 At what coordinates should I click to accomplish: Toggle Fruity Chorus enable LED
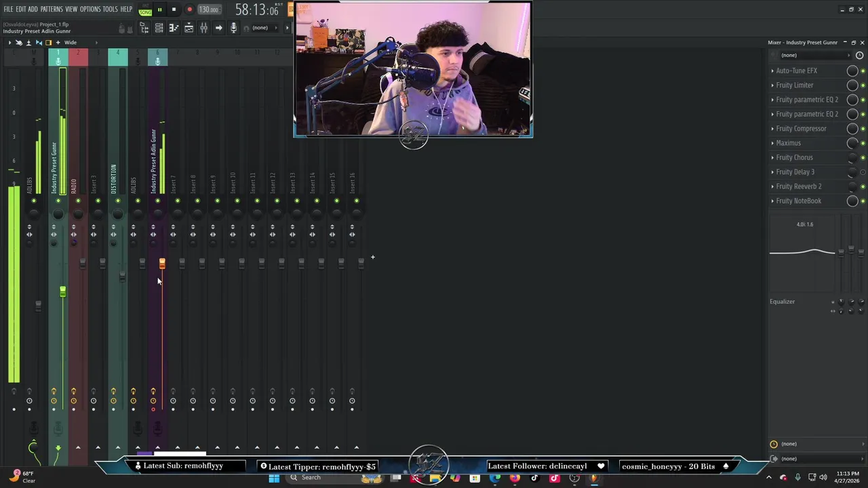click(x=863, y=158)
